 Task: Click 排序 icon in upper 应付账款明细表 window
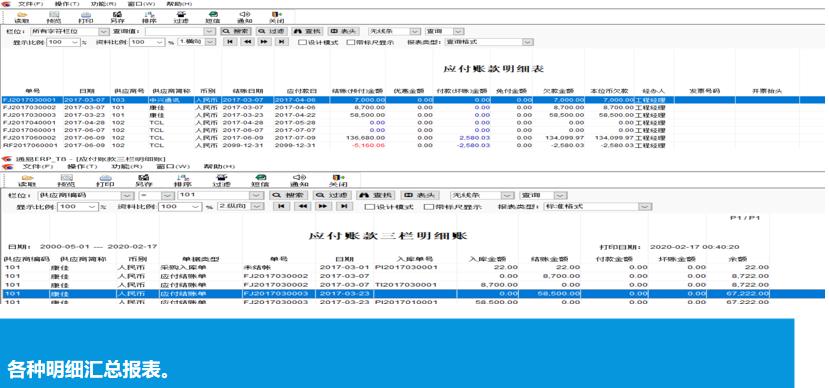[x=150, y=17]
